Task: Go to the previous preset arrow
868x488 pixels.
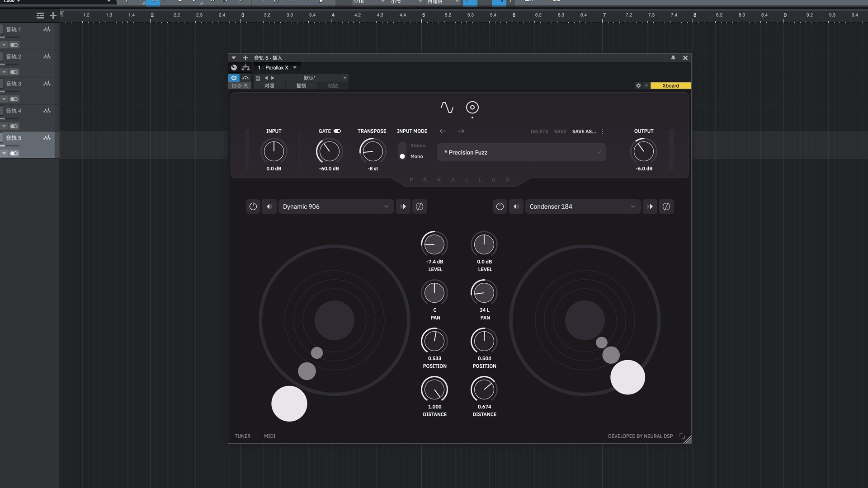Action: coord(443,131)
